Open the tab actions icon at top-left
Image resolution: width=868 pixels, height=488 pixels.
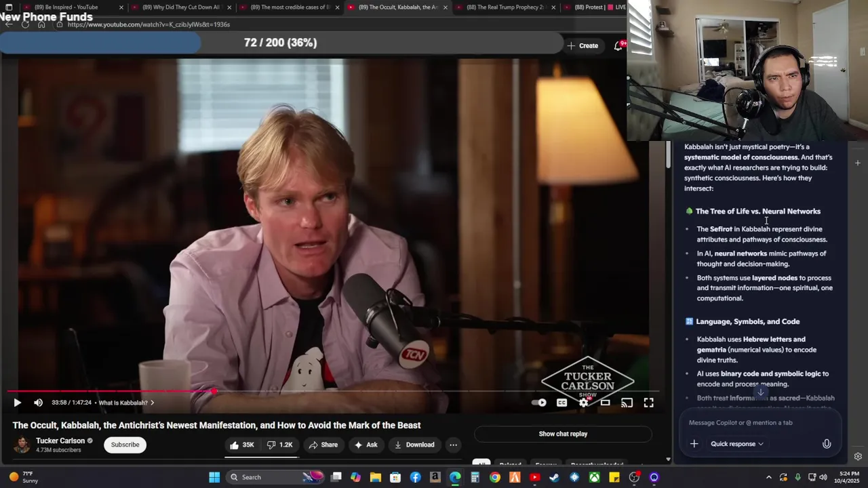9,7
